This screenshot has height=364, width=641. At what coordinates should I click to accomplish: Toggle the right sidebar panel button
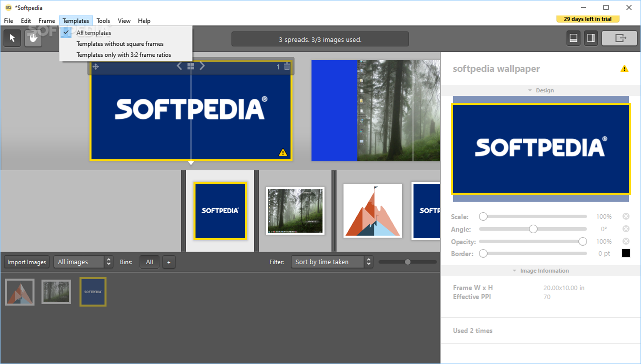point(590,38)
